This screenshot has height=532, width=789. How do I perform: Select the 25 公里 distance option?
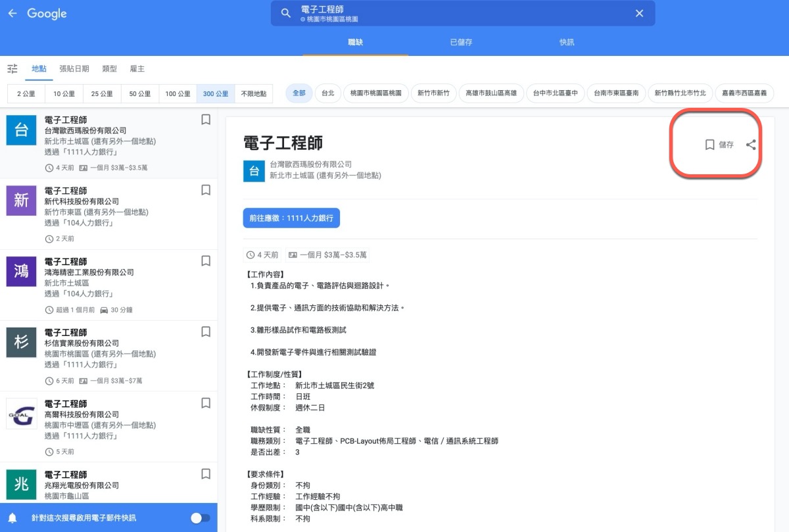click(102, 94)
